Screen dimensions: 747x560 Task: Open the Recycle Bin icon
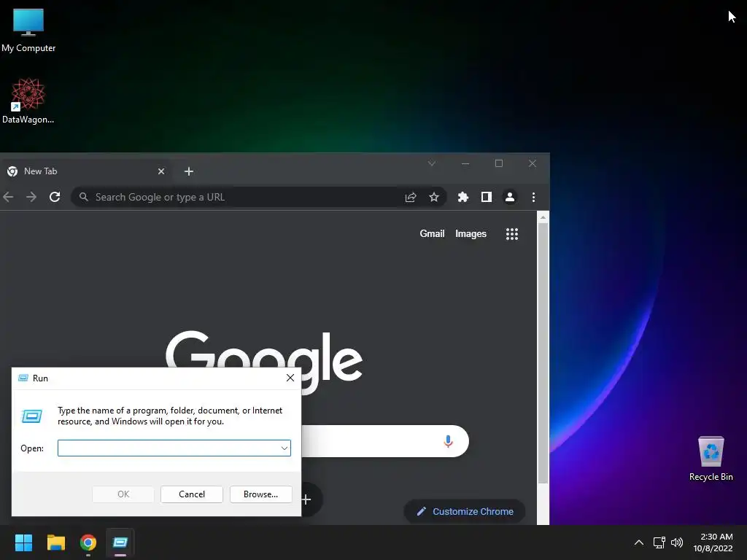[711, 459]
